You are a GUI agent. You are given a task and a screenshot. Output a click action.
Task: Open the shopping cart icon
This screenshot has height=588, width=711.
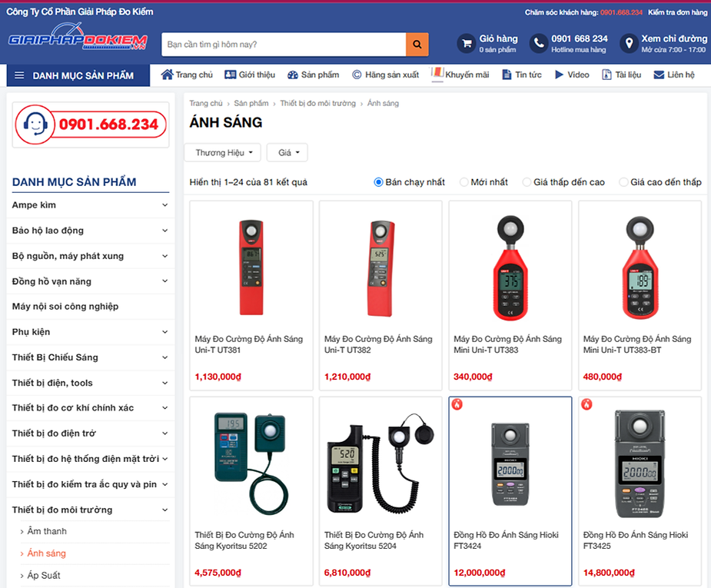(466, 44)
